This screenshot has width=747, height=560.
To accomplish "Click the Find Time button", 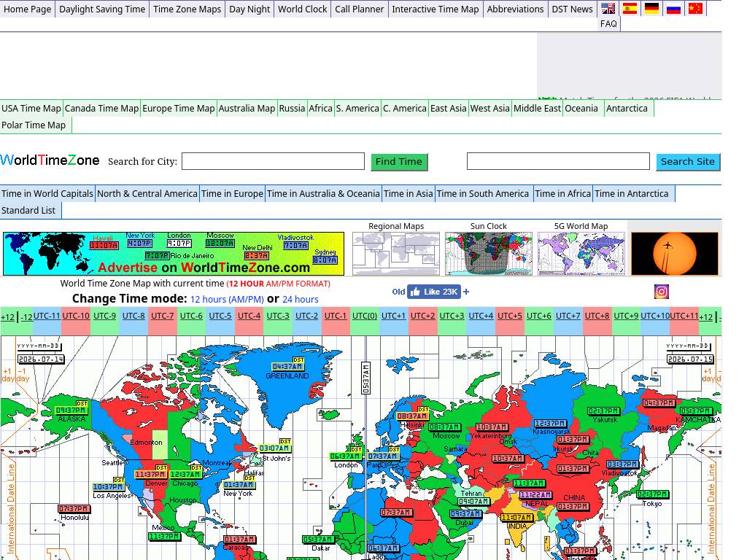I will (x=399, y=161).
